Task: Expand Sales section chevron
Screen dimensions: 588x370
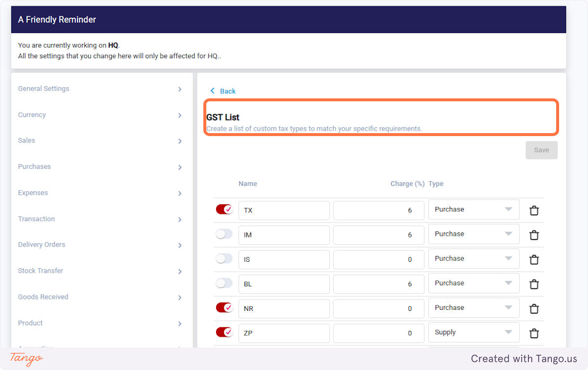Action: tap(180, 141)
